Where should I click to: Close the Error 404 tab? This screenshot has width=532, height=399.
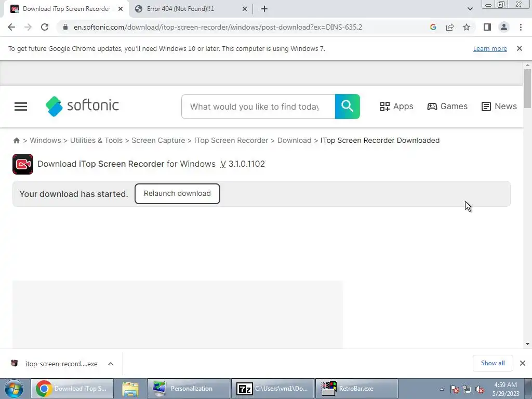(245, 9)
